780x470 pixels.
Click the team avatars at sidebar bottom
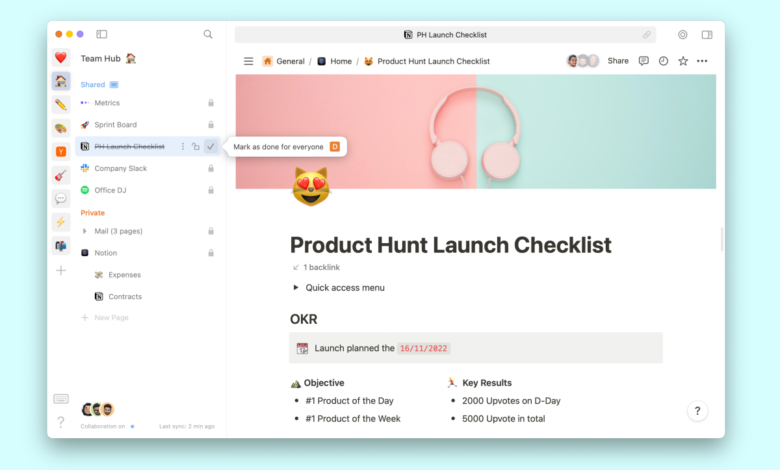point(98,409)
